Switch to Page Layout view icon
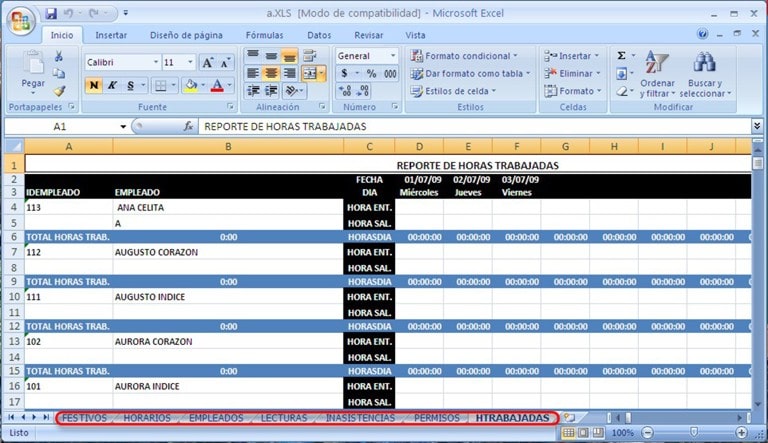 (583, 432)
